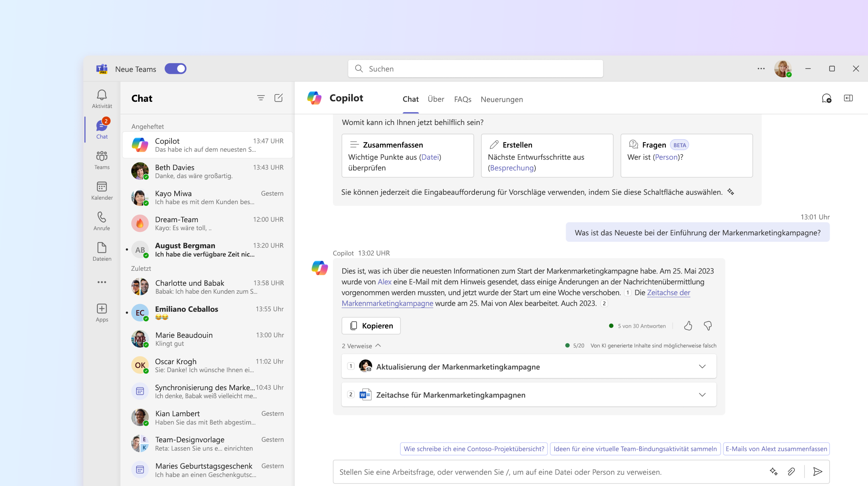Click the Zuletzt section header
The image size is (868, 486).
coord(141,268)
